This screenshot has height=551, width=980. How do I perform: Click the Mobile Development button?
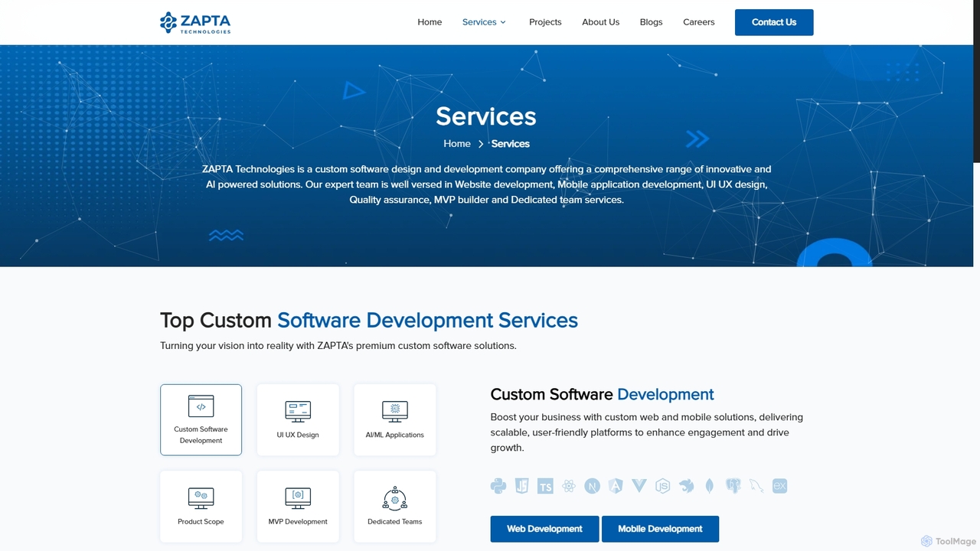click(660, 529)
